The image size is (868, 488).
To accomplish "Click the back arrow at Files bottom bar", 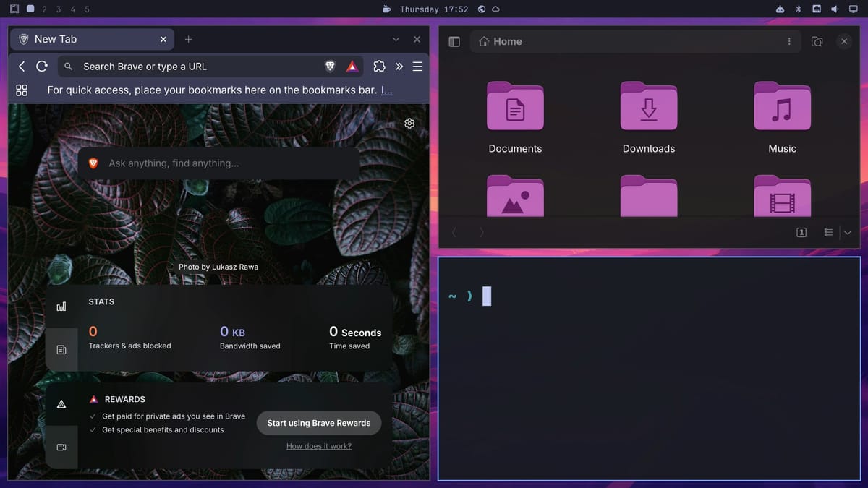I will tap(454, 232).
